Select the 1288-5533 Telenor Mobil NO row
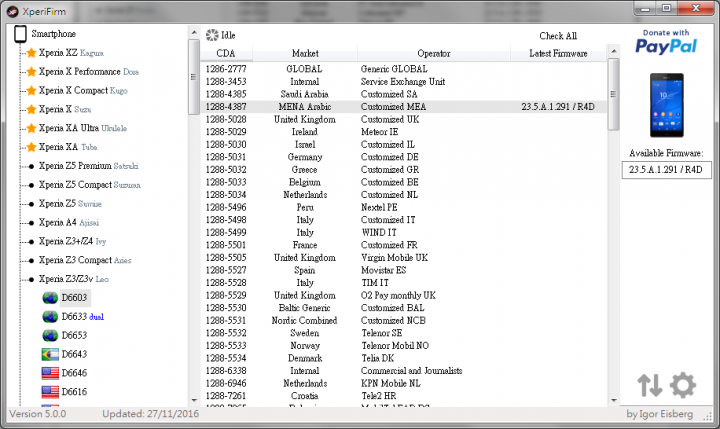Screen dimensions: 720x429 coord(404,345)
